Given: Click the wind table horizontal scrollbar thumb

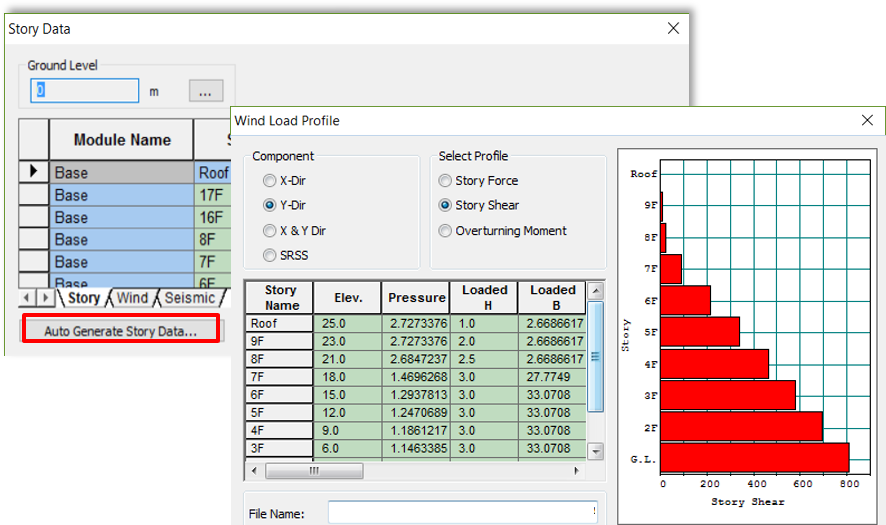Looking at the screenshot, I should pos(314,471).
